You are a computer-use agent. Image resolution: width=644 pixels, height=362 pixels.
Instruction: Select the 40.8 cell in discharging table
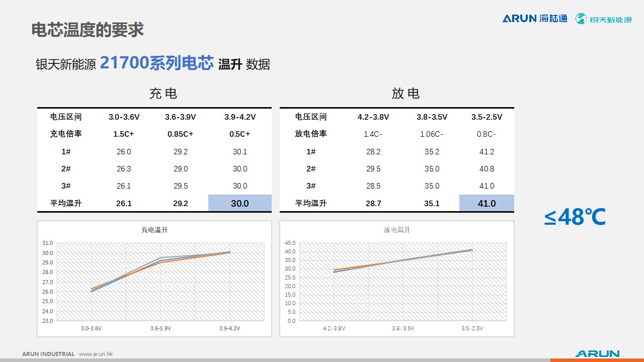487,169
